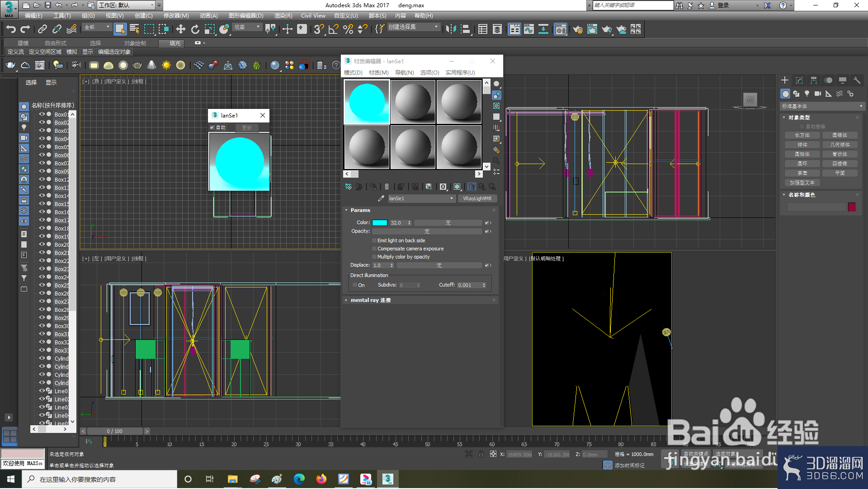The width and height of the screenshot is (868, 489).
Task: Uncheck the Opacity map enable checkbox
Action: pyautogui.click(x=487, y=231)
